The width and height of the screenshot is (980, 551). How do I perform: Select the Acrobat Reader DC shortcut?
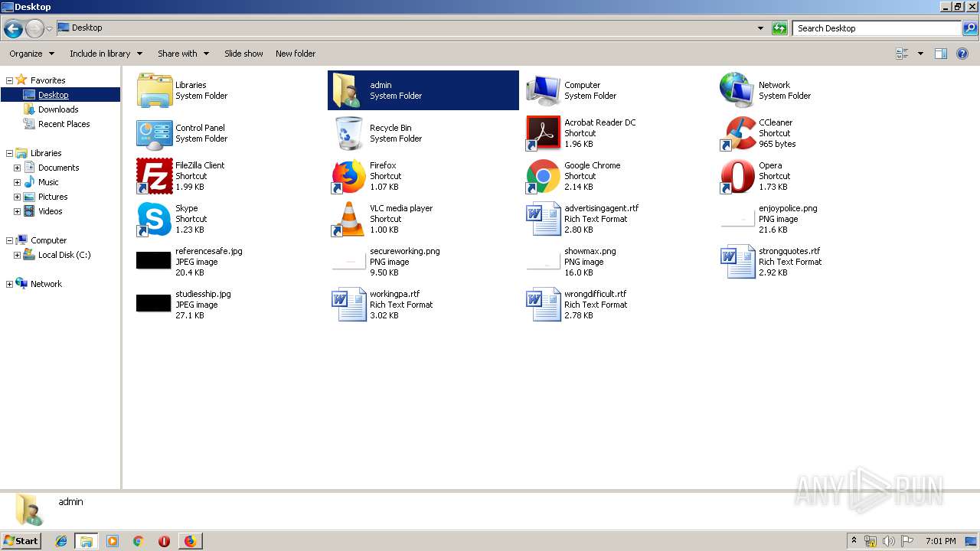[x=544, y=133]
